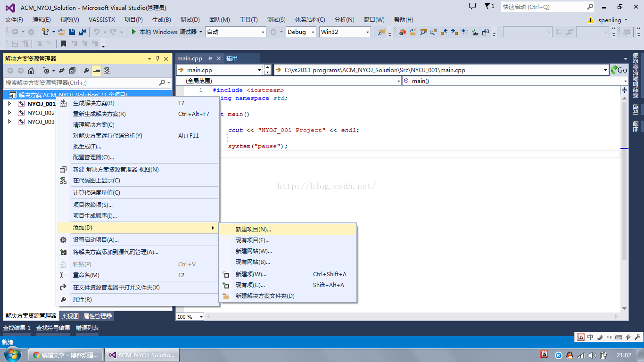The width and height of the screenshot is (644, 362).
Task: Toggle the highlighted Preview Selected Items button
Action: point(97,71)
